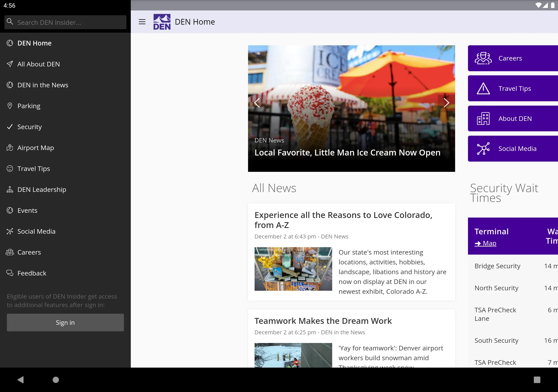The width and height of the screenshot is (558, 392).
Task: Click the Travel Tips warning icon
Action: [483, 88]
